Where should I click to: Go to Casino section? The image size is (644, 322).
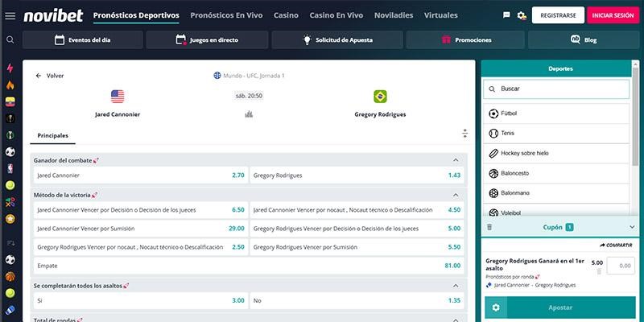(286, 15)
